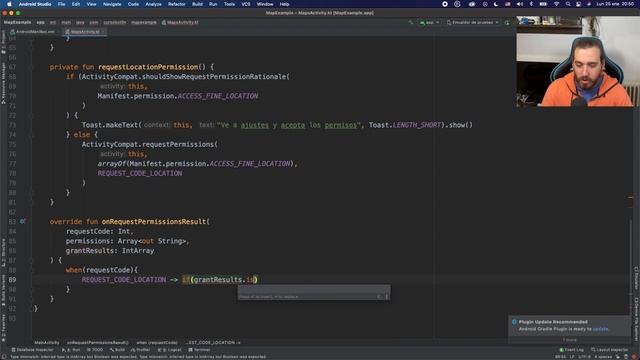Click ACCESS_FINE_LOCATION on line 70
640x360 pixels.
(x=218, y=96)
